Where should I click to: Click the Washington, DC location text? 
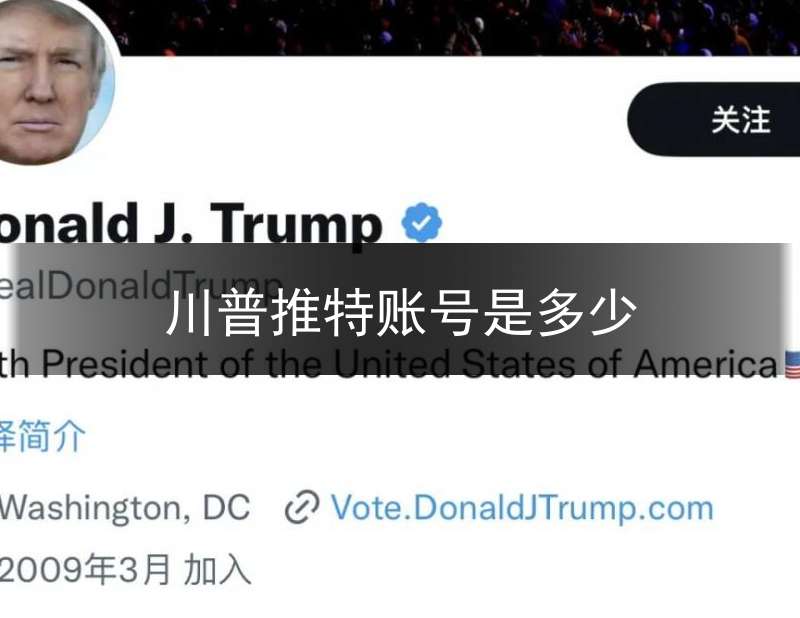(x=124, y=508)
